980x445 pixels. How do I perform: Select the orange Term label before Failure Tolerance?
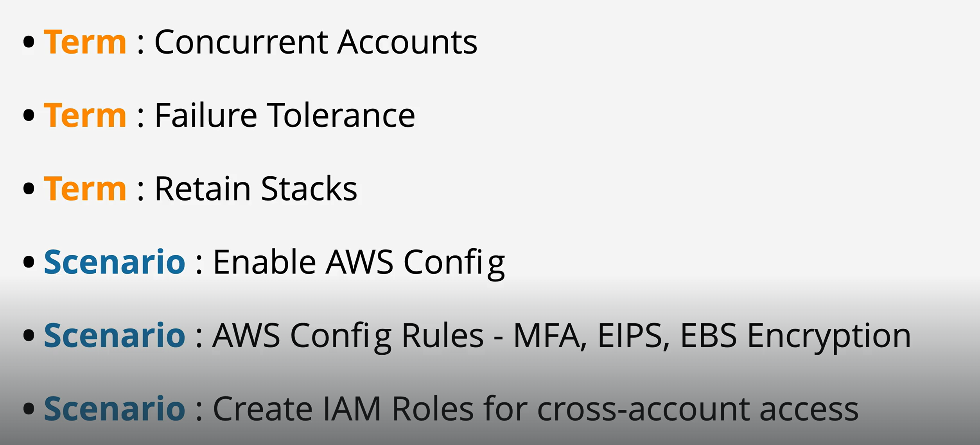[85, 115]
